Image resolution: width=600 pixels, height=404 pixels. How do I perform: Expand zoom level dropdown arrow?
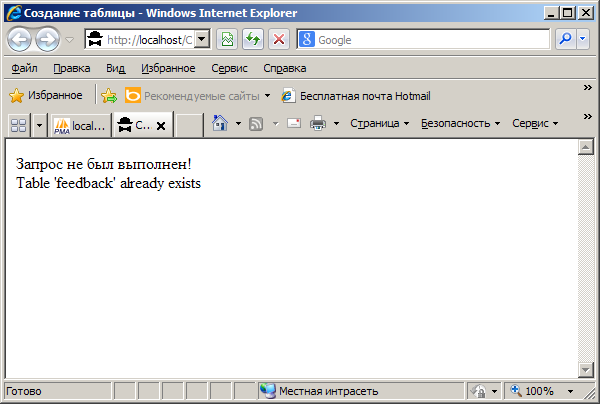coord(570,391)
